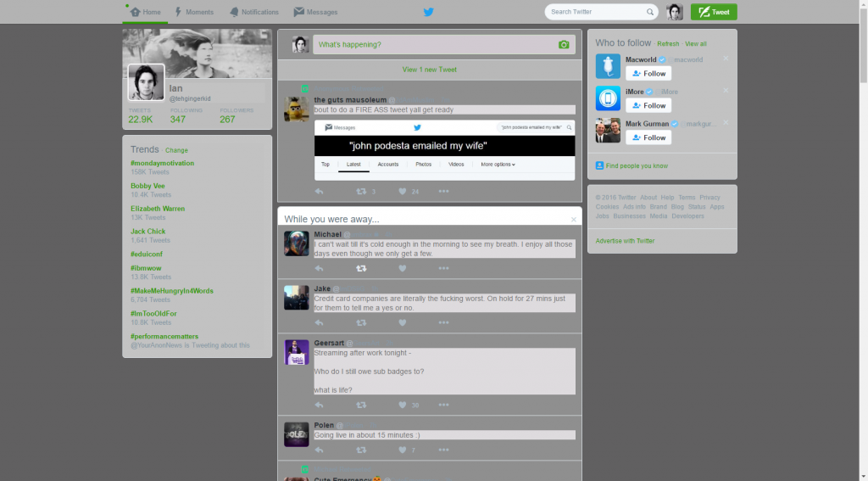Click the Privacy footer link

pos(709,198)
